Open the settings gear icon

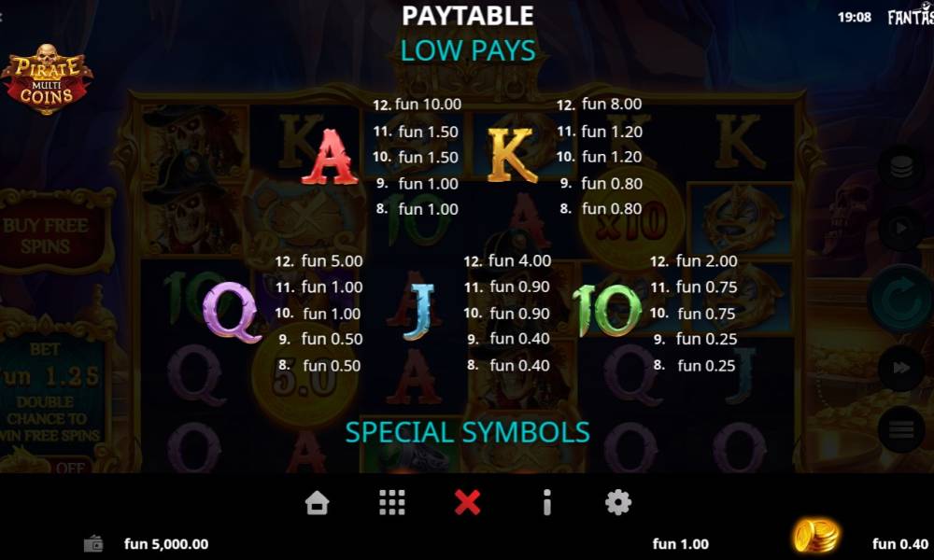[x=618, y=503]
